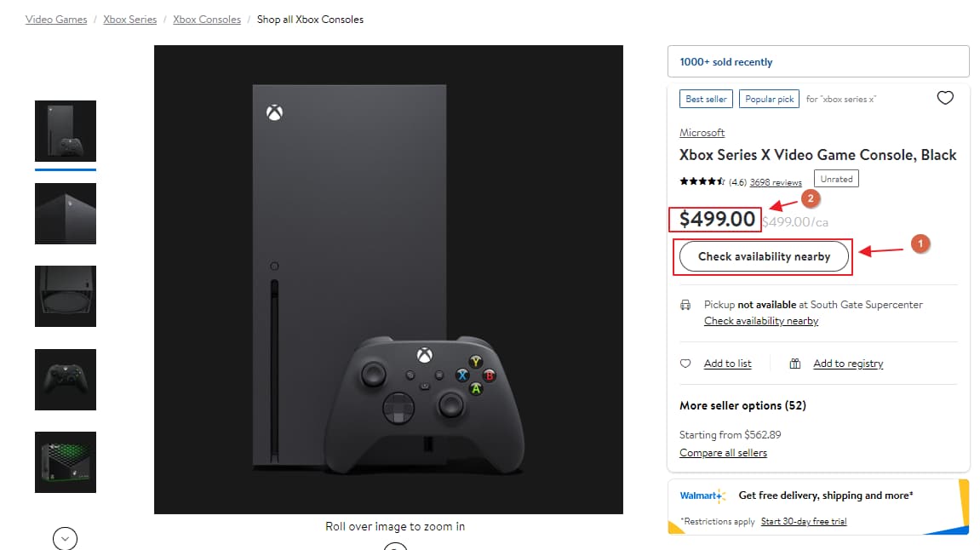Click the highlighted $499.00 price
The image size is (980, 550).
click(714, 219)
